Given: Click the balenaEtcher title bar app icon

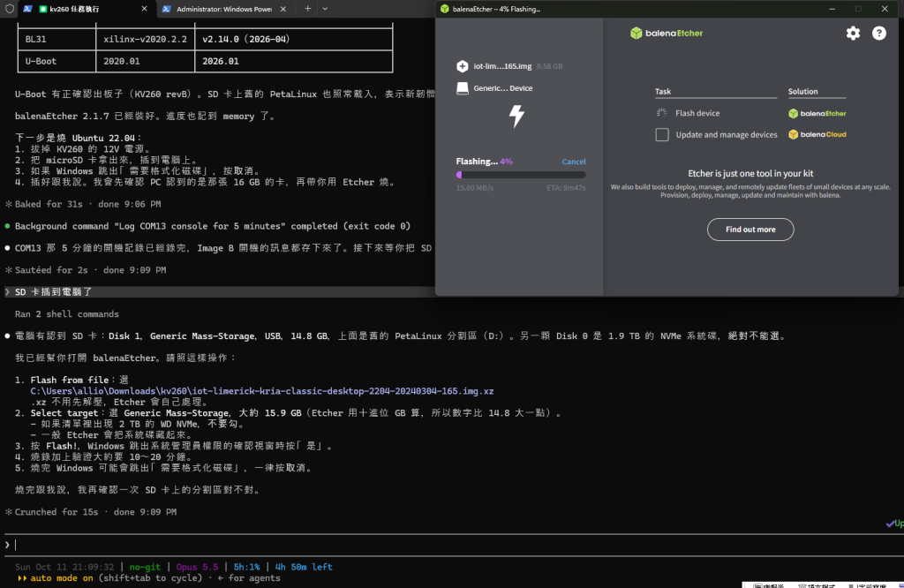Looking at the screenshot, I should [445, 9].
